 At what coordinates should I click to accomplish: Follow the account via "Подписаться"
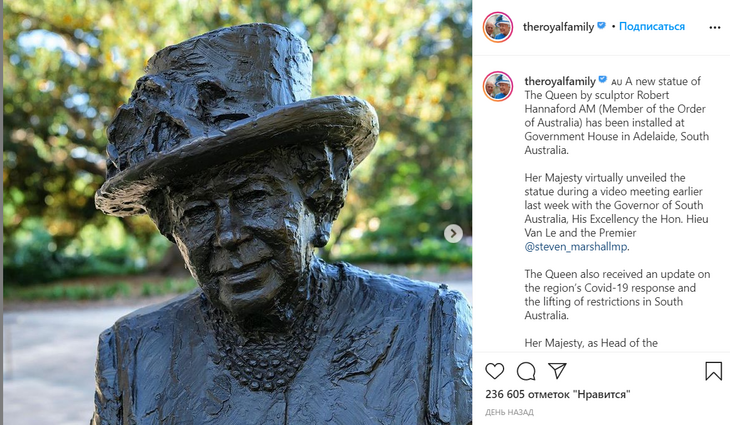652,27
